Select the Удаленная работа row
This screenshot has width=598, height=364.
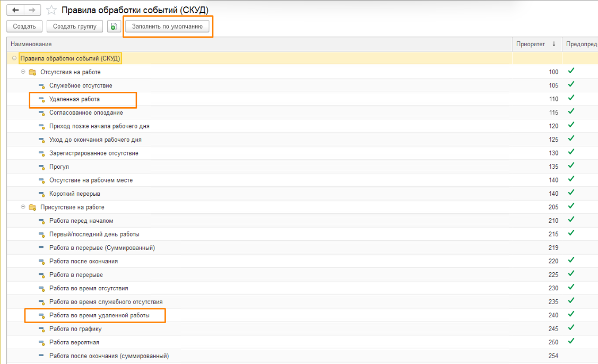(x=74, y=99)
